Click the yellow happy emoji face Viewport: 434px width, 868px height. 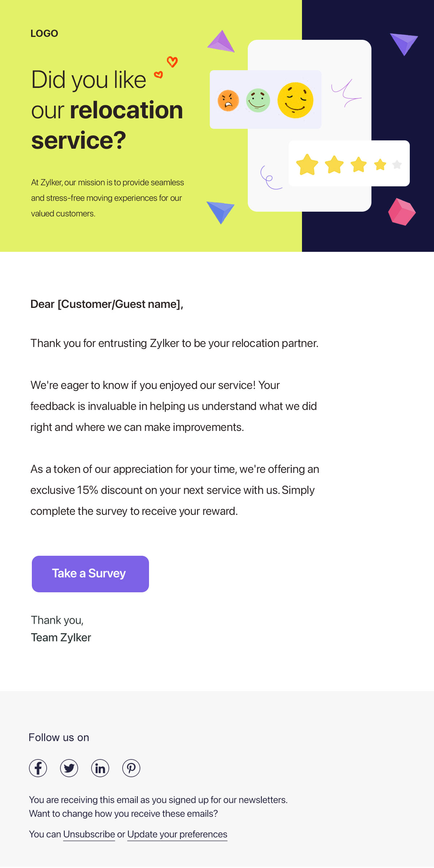click(295, 100)
